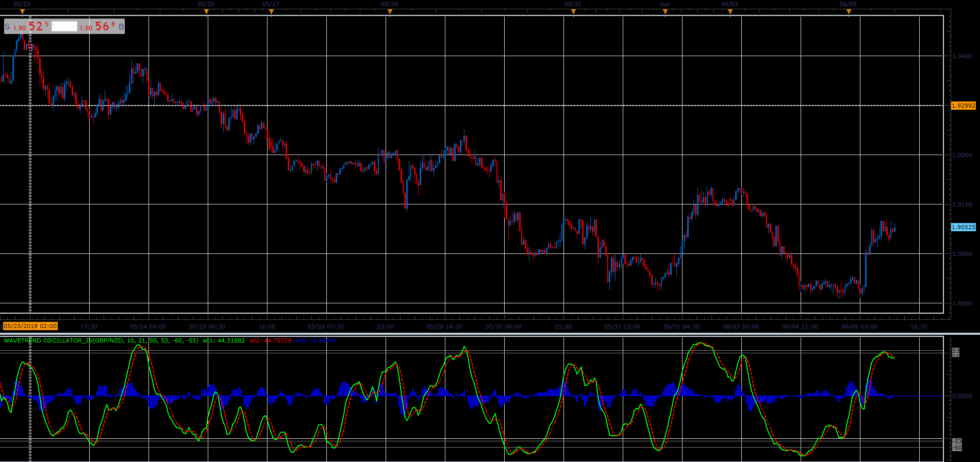Click the 53 overbought level label
Image resolution: width=980 pixels, height=462 pixels.
(x=956, y=351)
